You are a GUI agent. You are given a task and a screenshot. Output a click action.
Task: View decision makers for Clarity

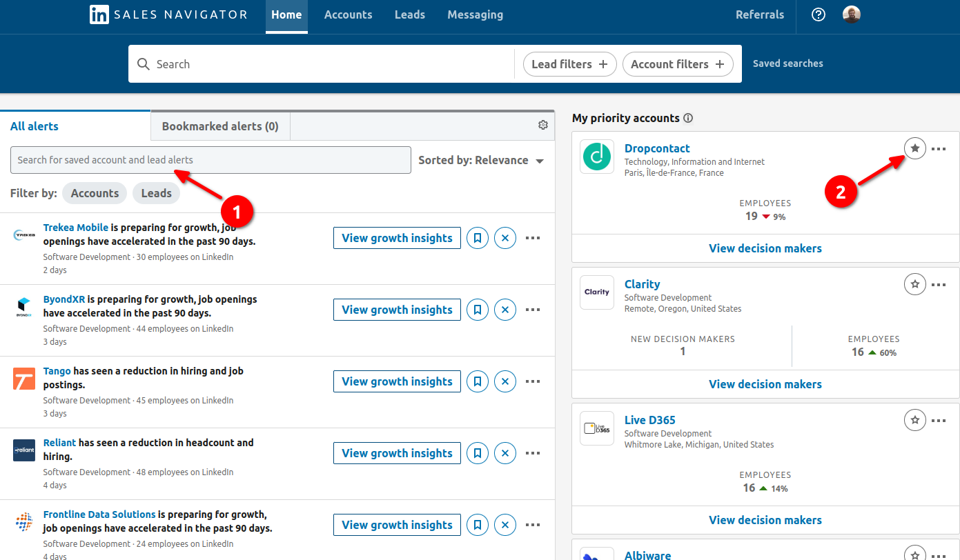765,384
